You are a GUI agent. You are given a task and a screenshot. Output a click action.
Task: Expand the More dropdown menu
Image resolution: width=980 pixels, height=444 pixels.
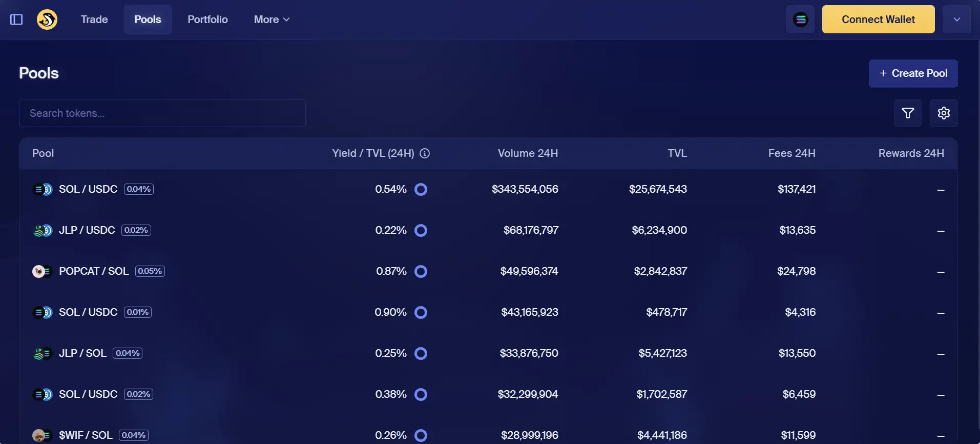click(272, 19)
